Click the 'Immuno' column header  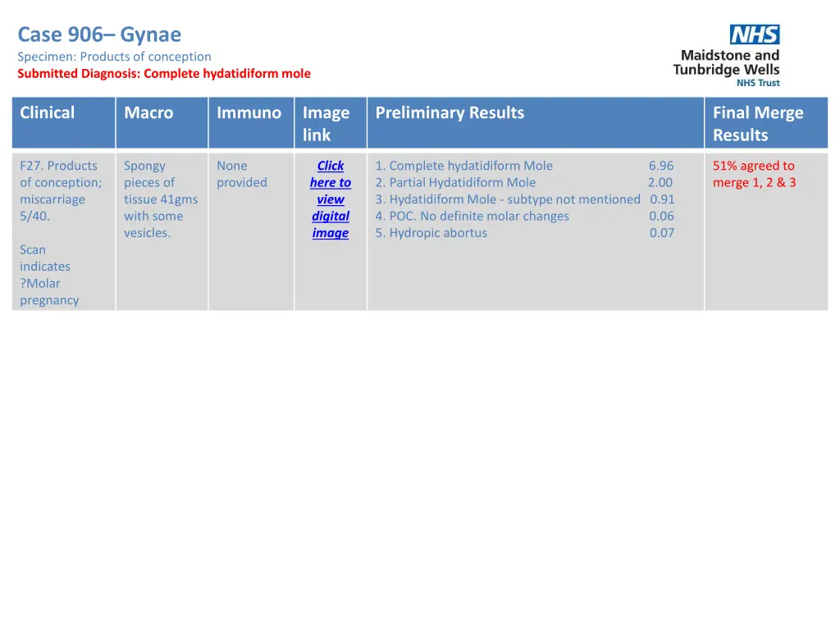pyautogui.click(x=251, y=123)
